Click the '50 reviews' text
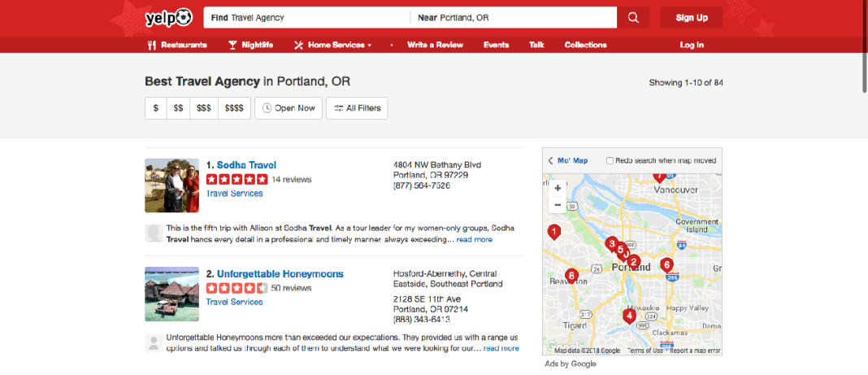The width and height of the screenshot is (868, 375). [x=292, y=288]
